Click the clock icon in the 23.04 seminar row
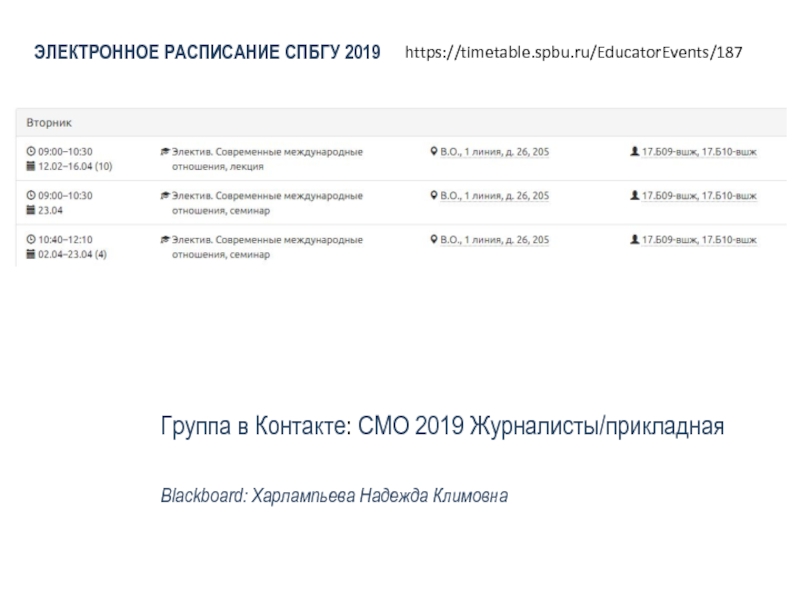This screenshot has height=600, width=800. point(31,195)
